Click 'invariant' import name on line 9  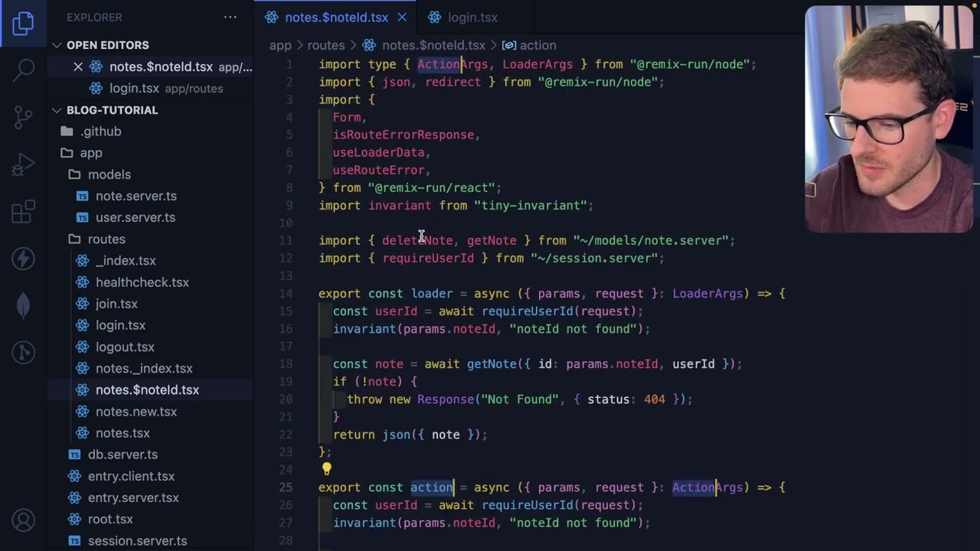pos(400,205)
